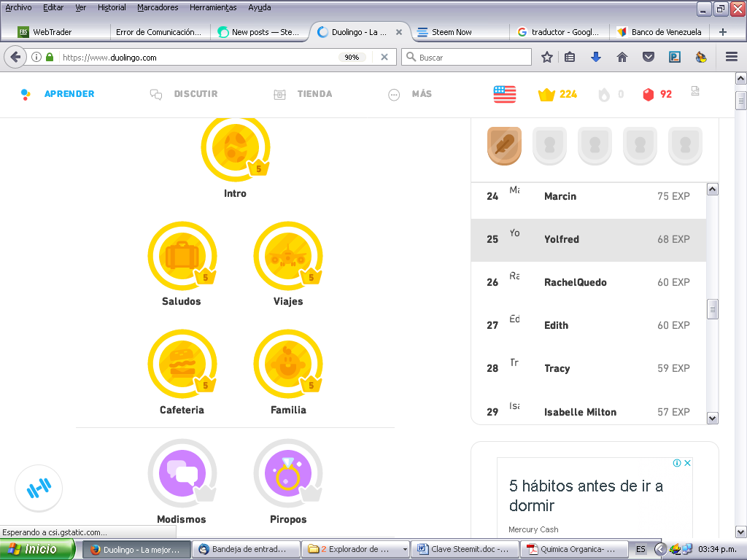Click the Buscar search field
The image size is (747, 560).
[466, 57]
